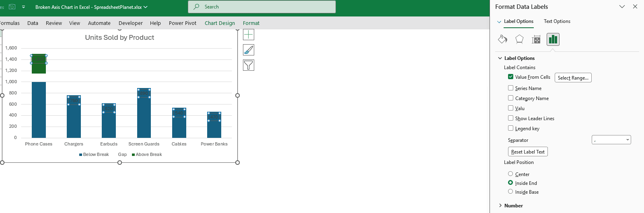Click Below Break legend entry
The image size is (644, 213).
(94, 154)
